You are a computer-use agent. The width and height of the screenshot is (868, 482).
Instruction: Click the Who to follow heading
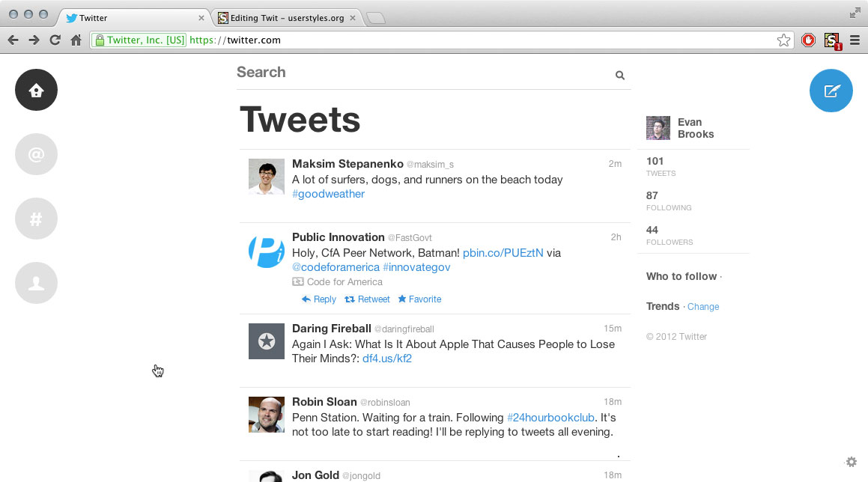coord(682,276)
